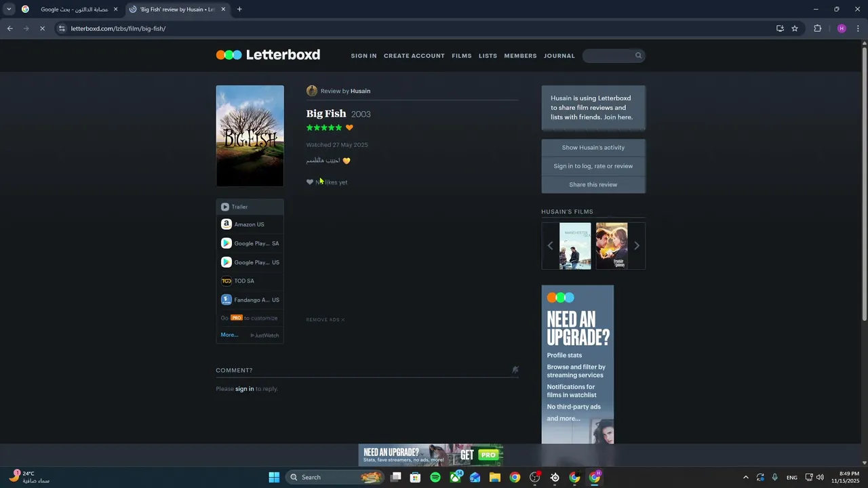Viewport: 868px width, 488px height.
Task: Play the Trailer in the services panel
Action: tap(250, 207)
